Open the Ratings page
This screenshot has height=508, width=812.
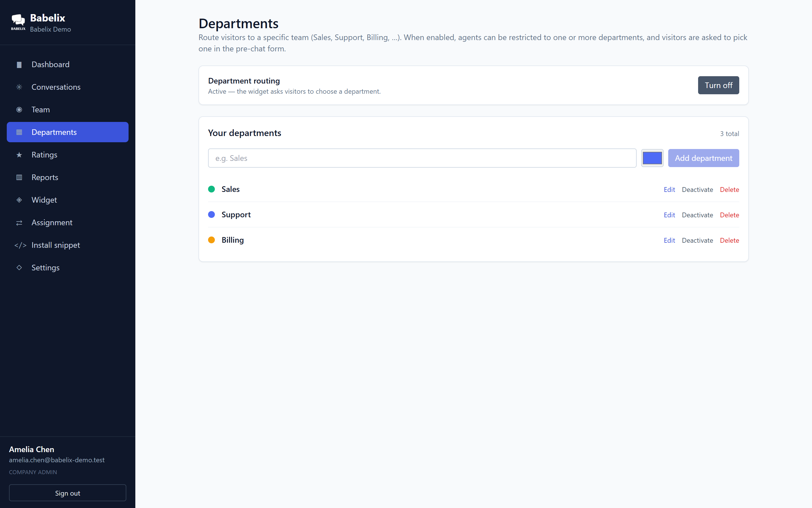pyautogui.click(x=67, y=155)
